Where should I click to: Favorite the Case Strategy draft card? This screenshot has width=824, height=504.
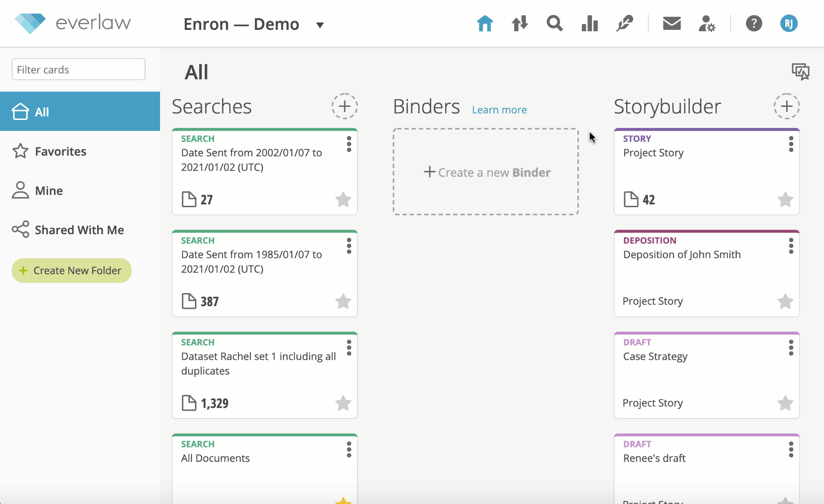tap(785, 403)
